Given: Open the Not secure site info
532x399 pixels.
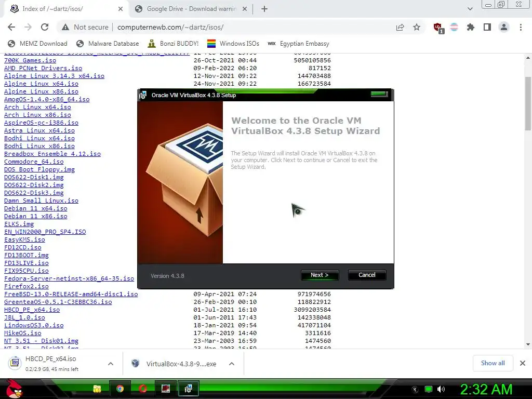Looking at the screenshot, I should pos(85,27).
